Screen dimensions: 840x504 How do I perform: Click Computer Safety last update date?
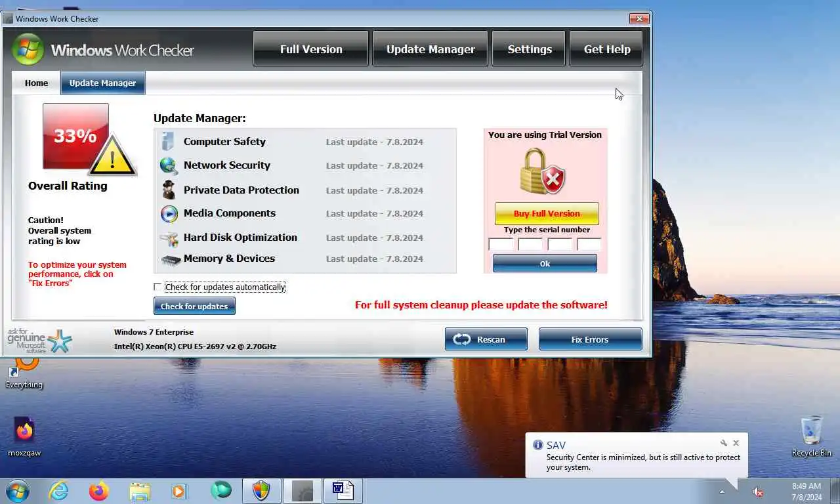point(375,142)
